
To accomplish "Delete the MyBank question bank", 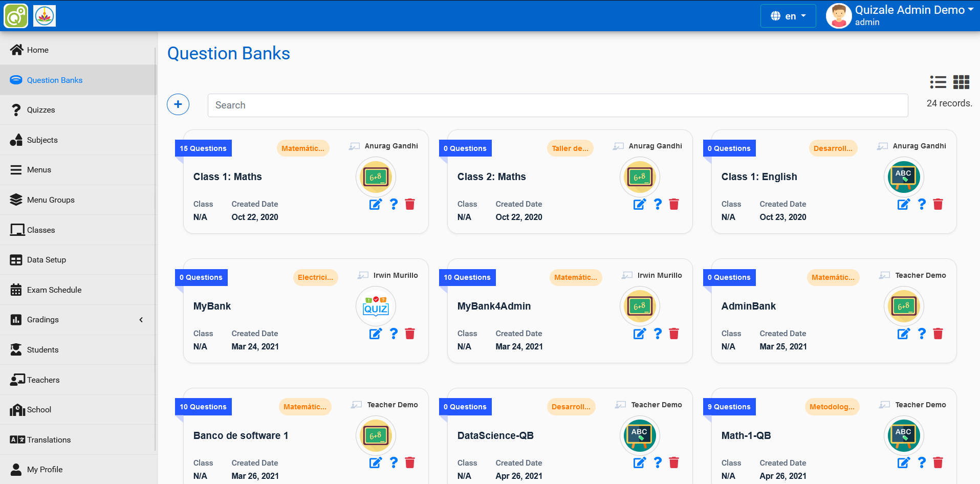I will tap(410, 334).
